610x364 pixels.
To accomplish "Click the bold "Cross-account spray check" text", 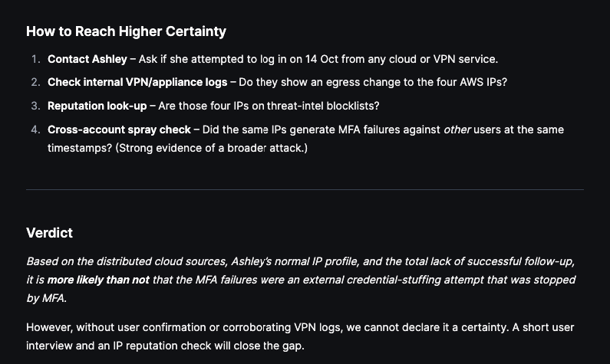I will (x=119, y=130).
